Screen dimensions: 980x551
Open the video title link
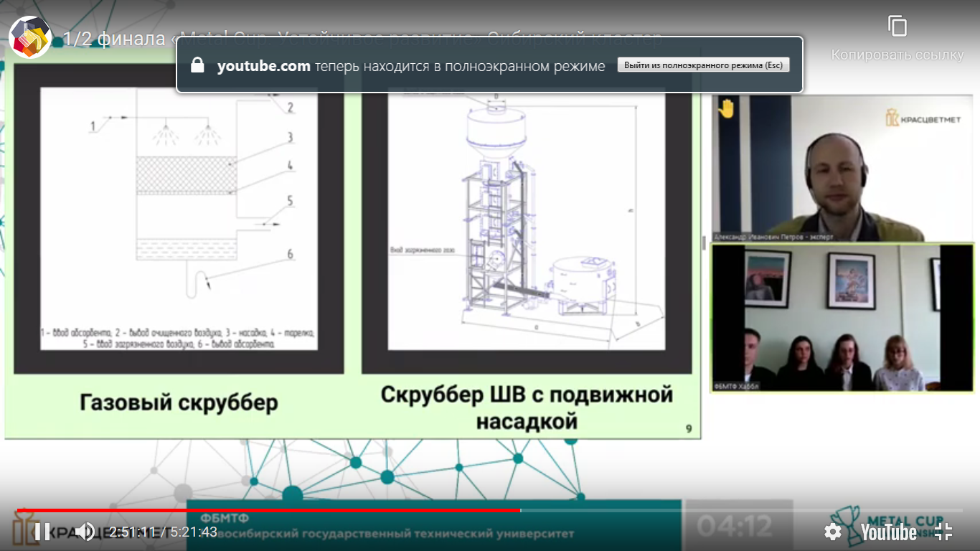(x=362, y=38)
